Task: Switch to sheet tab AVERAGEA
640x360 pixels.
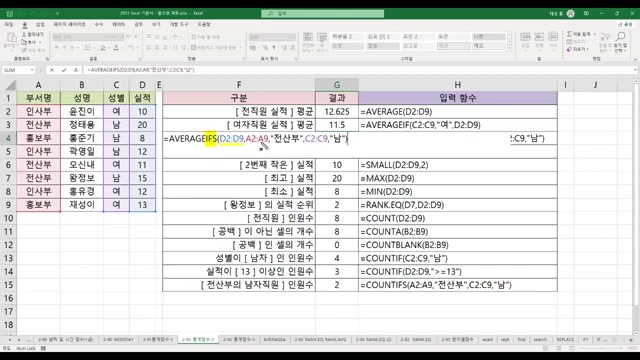Action: 274,340
